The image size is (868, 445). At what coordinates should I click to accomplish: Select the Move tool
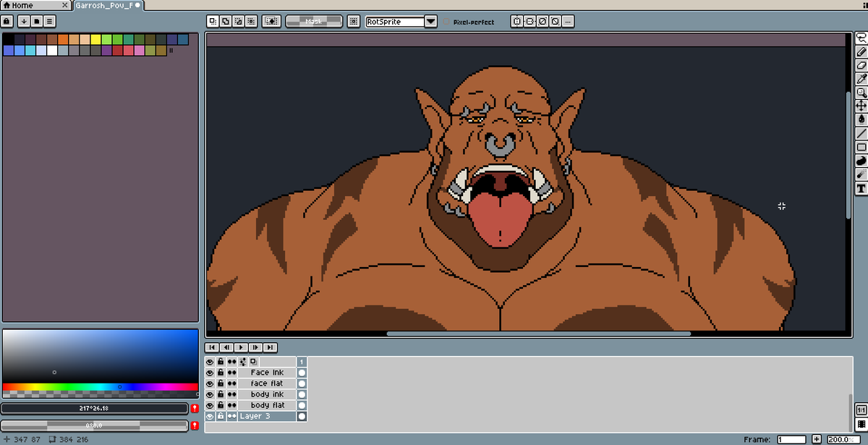861,106
